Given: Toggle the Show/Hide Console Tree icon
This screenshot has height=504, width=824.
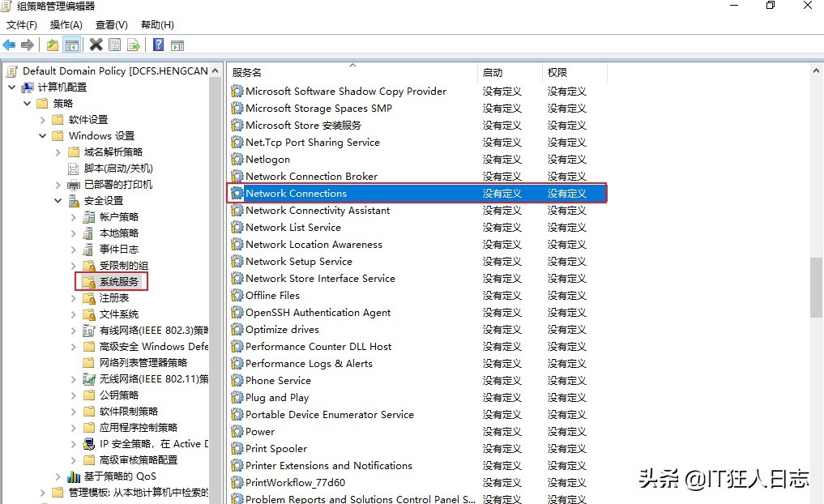Looking at the screenshot, I should tap(71, 45).
